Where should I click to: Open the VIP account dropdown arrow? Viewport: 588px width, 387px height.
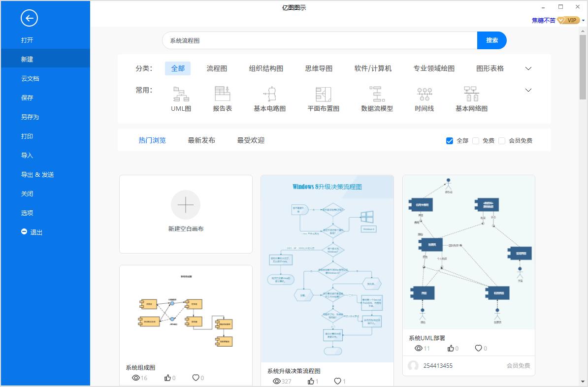583,20
